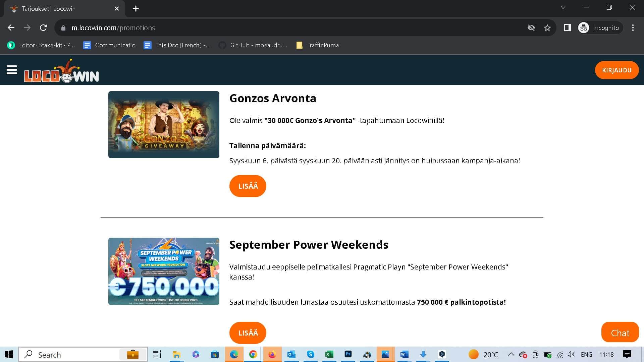View site info via padlock icon
The image size is (644, 362).
[x=63, y=28]
